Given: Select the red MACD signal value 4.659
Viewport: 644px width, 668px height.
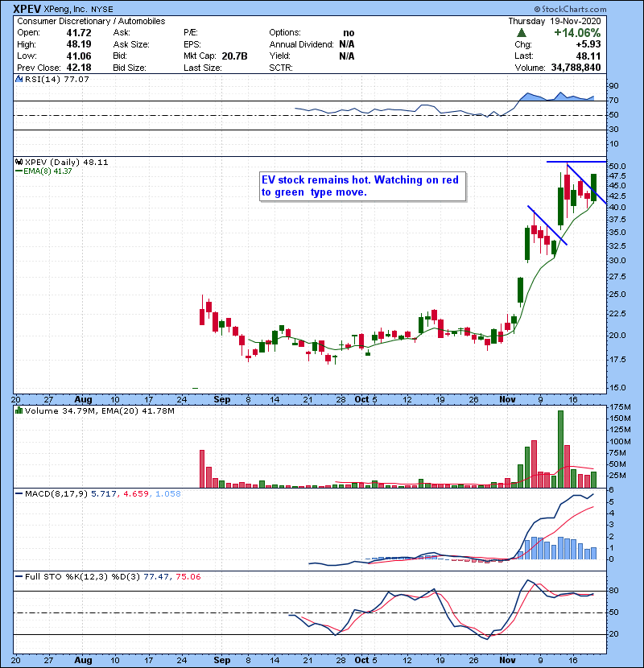Looking at the screenshot, I should pos(136,494).
